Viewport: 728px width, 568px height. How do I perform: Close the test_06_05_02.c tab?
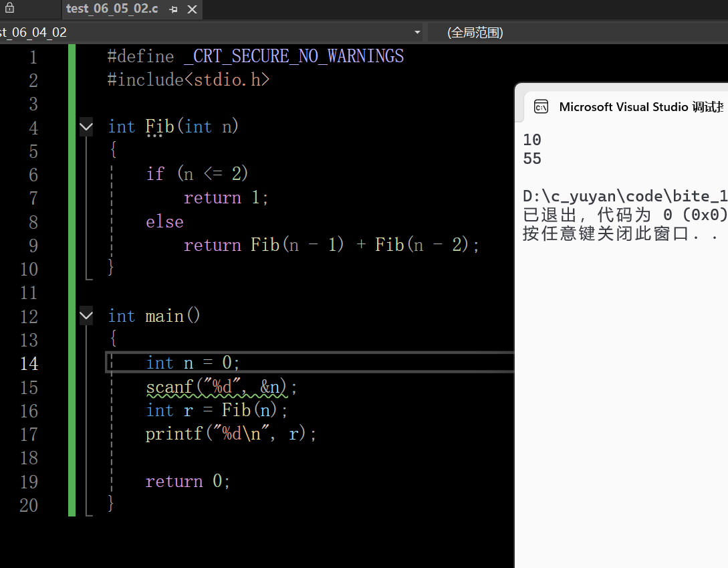(192, 9)
